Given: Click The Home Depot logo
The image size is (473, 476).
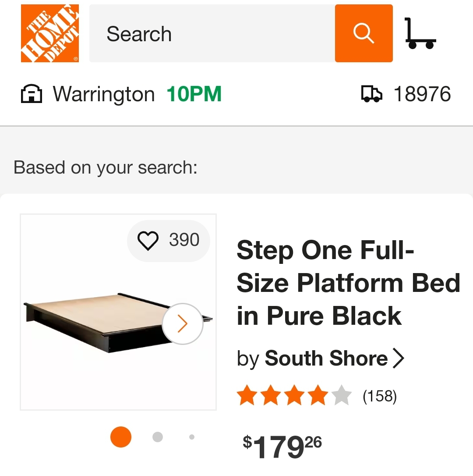Looking at the screenshot, I should 49,33.
